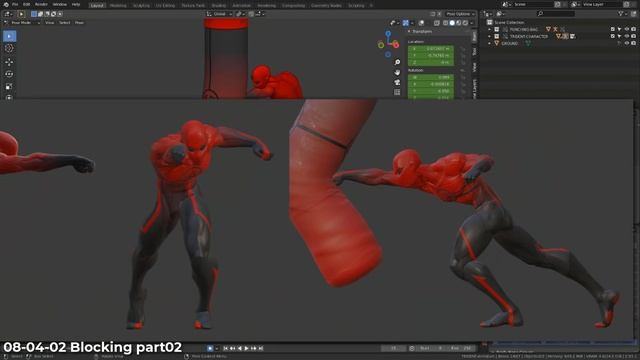Toggle TRIDENT CHARACTER exclude checkbox
The height and width of the screenshot is (360, 640).
click(613, 36)
